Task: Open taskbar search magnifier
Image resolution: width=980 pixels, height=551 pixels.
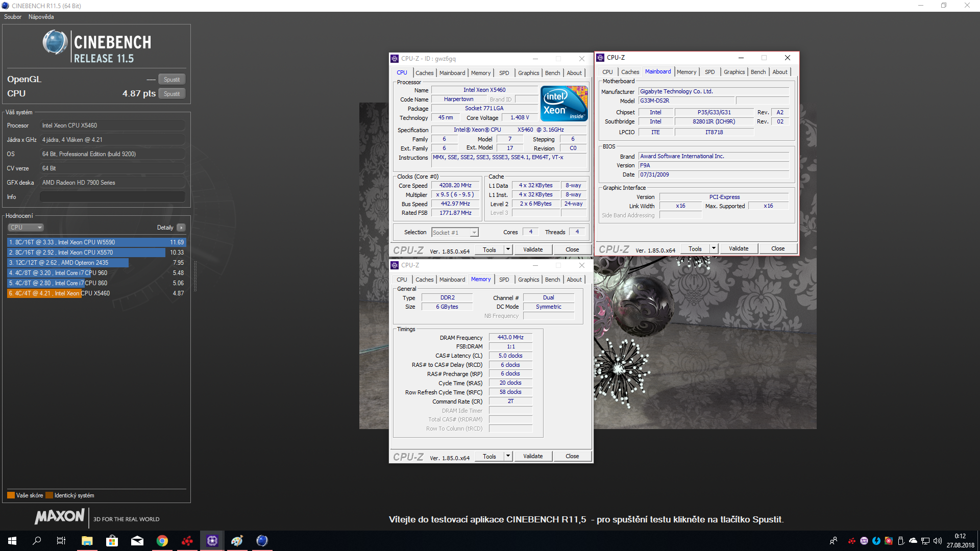Action: [37, 541]
